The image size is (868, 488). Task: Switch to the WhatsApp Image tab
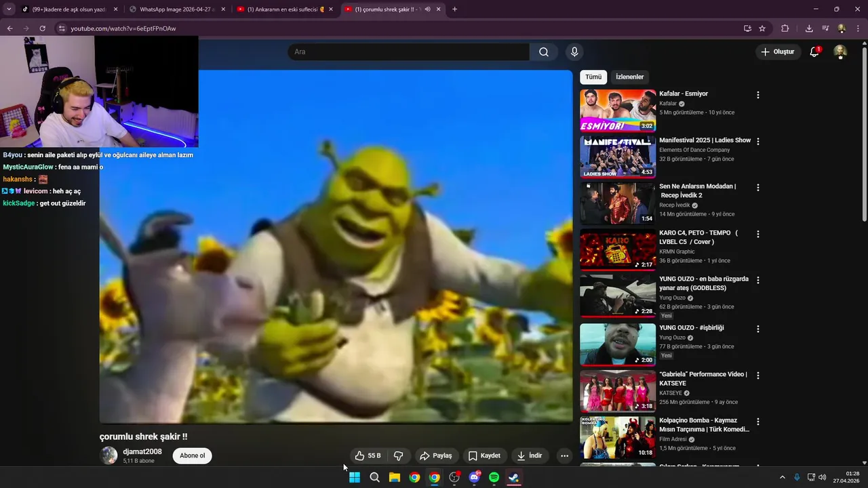[177, 9]
